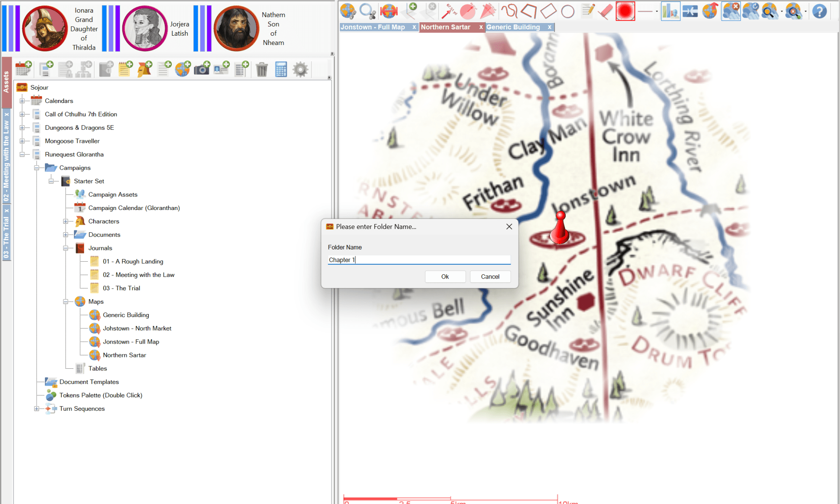This screenshot has width=840, height=504.
Task: Select the red fill color swatch
Action: [625, 11]
